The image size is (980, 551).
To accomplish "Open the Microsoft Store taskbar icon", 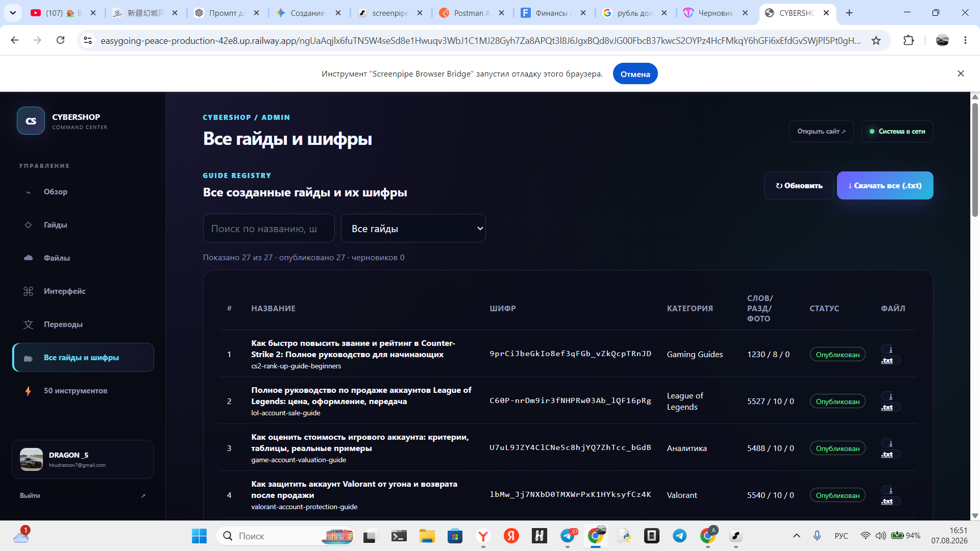I will [455, 536].
